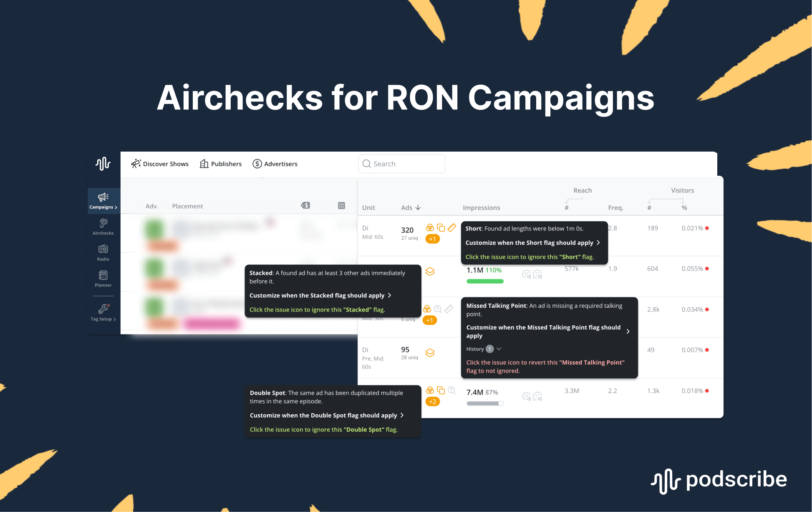The image size is (812, 512).
Task: Expand the Missed Talking Point customize chevron
Action: (628, 331)
